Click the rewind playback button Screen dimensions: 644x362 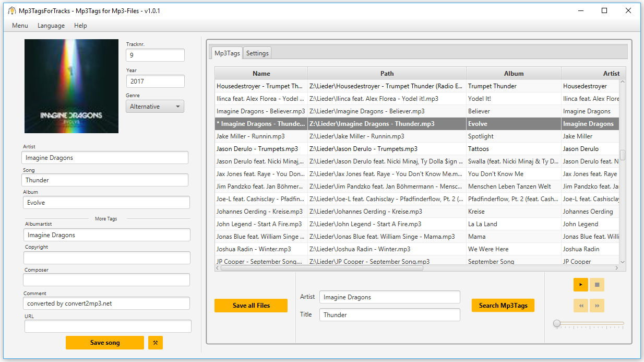pos(580,306)
